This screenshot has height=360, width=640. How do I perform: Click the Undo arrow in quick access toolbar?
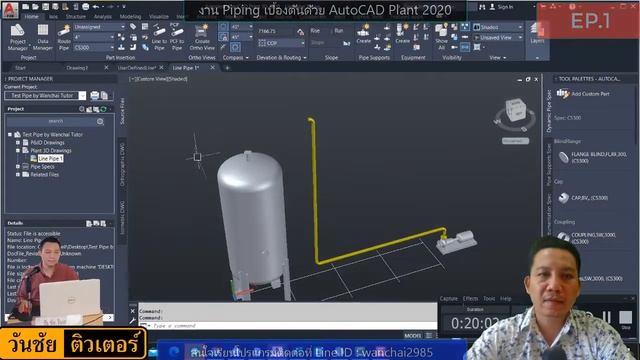click(x=96, y=7)
